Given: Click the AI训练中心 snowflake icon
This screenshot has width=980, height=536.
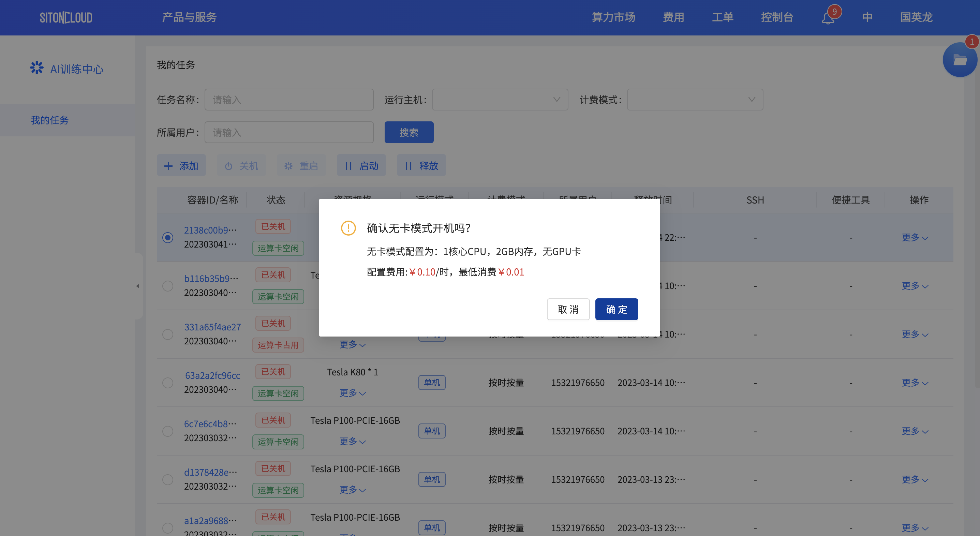Looking at the screenshot, I should point(37,68).
